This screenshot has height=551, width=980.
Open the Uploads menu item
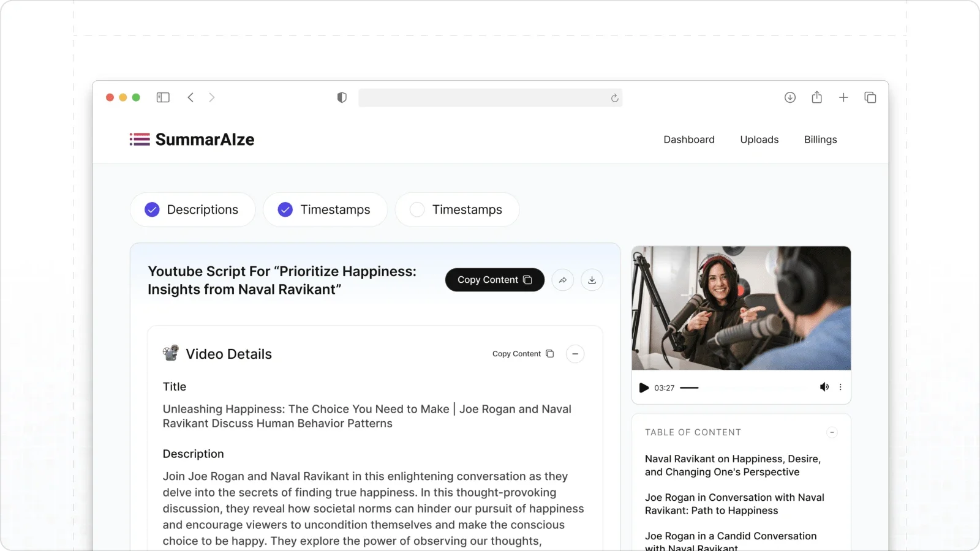click(x=759, y=140)
